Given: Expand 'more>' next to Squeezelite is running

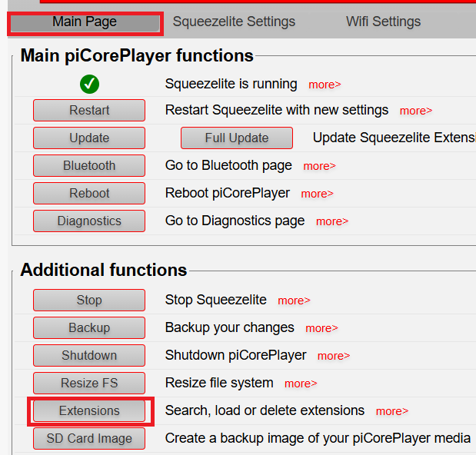Looking at the screenshot, I should coord(325,85).
